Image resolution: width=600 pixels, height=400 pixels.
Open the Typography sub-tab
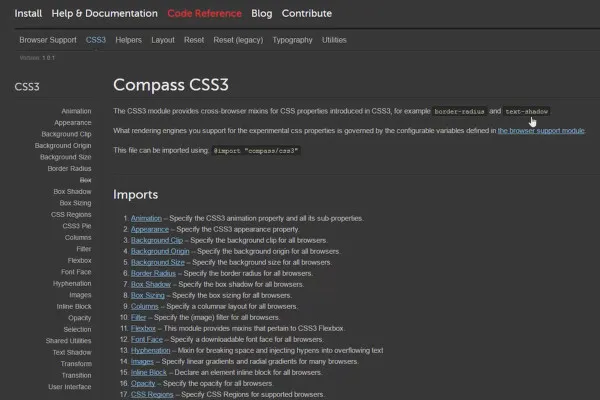click(x=292, y=40)
